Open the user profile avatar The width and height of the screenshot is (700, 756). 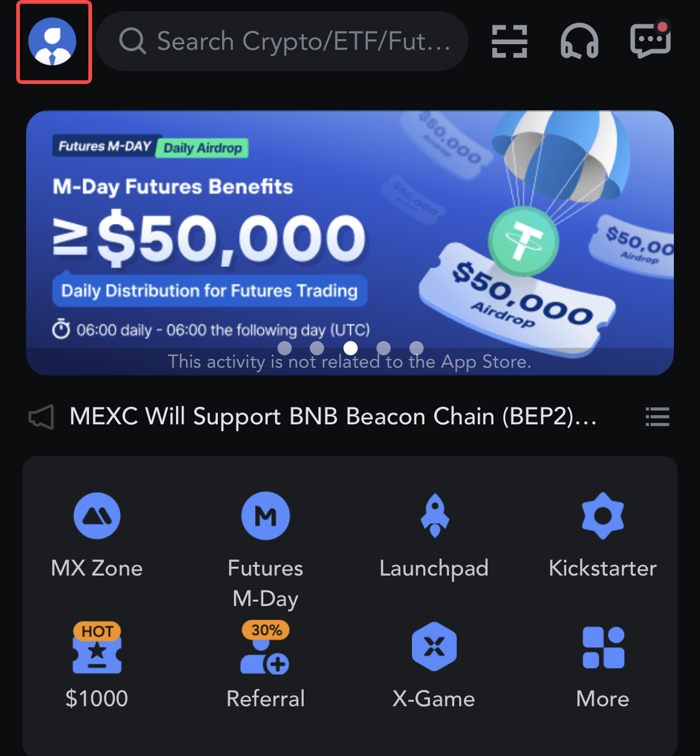tap(52, 42)
